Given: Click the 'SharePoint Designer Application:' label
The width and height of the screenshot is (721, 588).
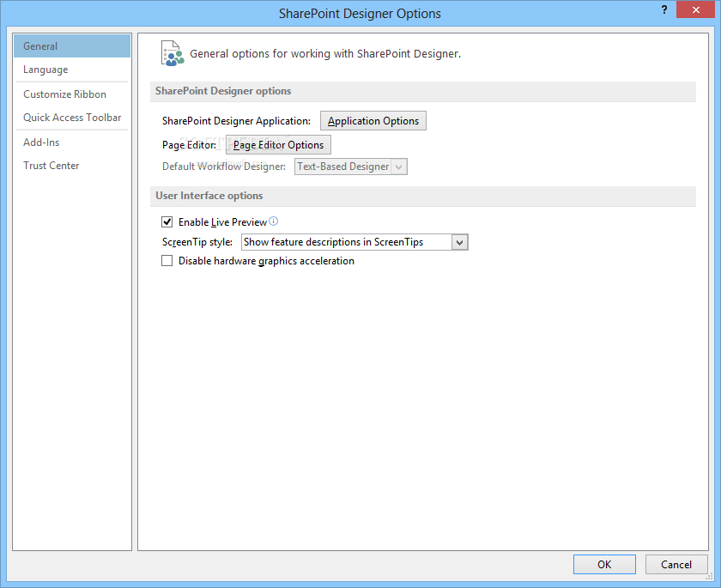Looking at the screenshot, I should click(236, 121).
